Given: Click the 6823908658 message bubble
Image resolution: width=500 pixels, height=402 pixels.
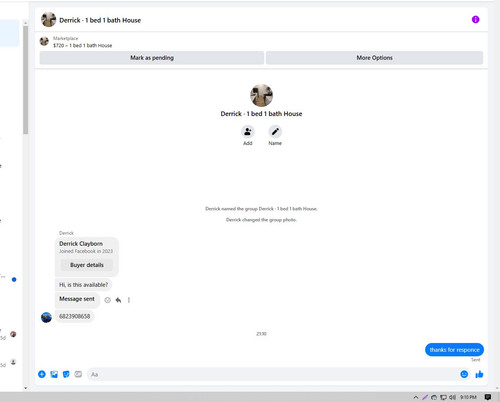Looking at the screenshot, I should pyautogui.click(x=74, y=316).
